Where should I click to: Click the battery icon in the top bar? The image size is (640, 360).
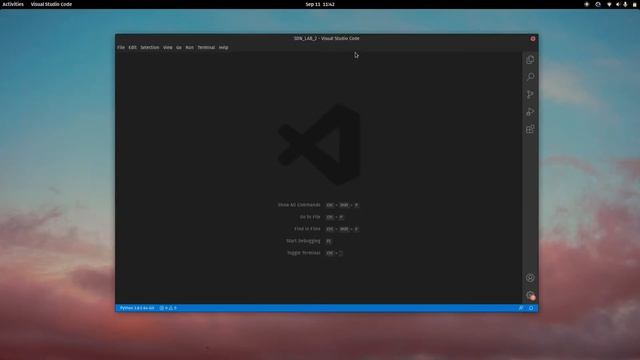click(635, 4)
